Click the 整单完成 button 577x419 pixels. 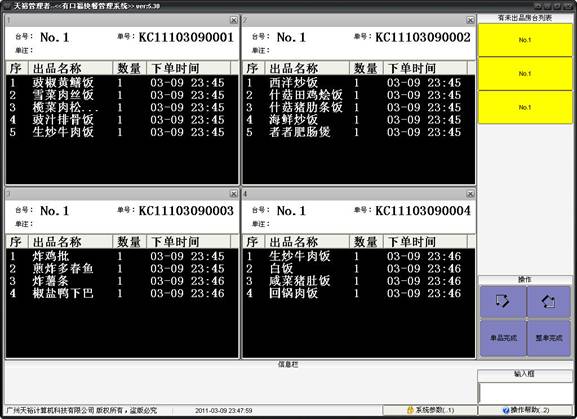tap(548, 338)
